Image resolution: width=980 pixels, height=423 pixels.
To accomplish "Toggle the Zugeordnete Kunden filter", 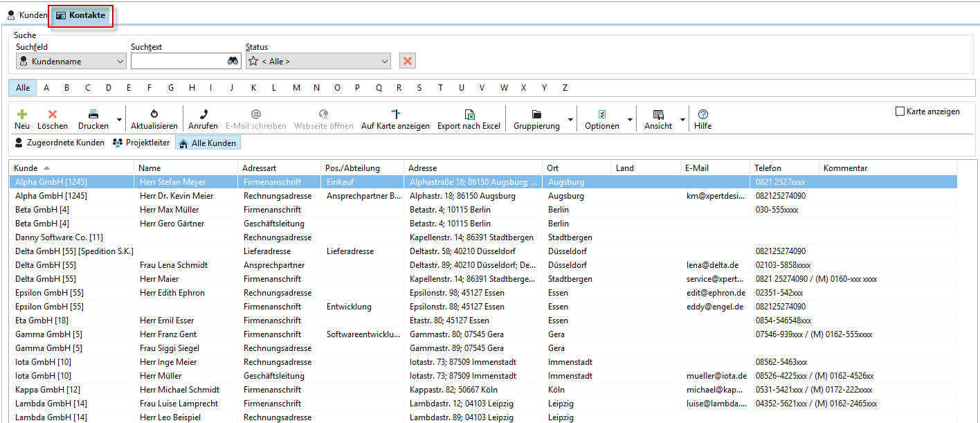I will click(x=60, y=143).
